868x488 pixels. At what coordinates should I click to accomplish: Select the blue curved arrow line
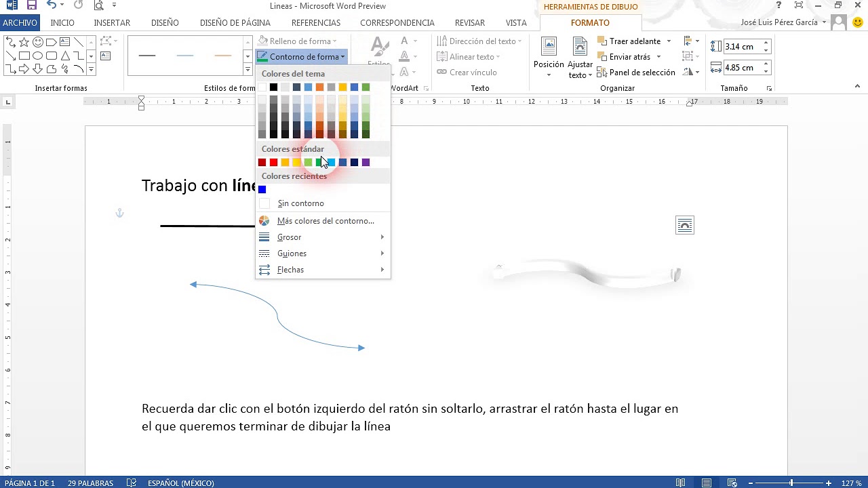pos(277,317)
